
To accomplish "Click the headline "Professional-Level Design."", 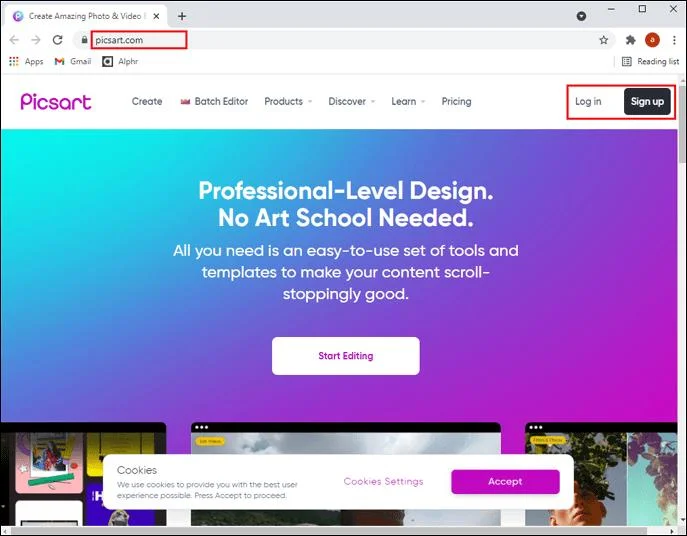I will pos(346,191).
